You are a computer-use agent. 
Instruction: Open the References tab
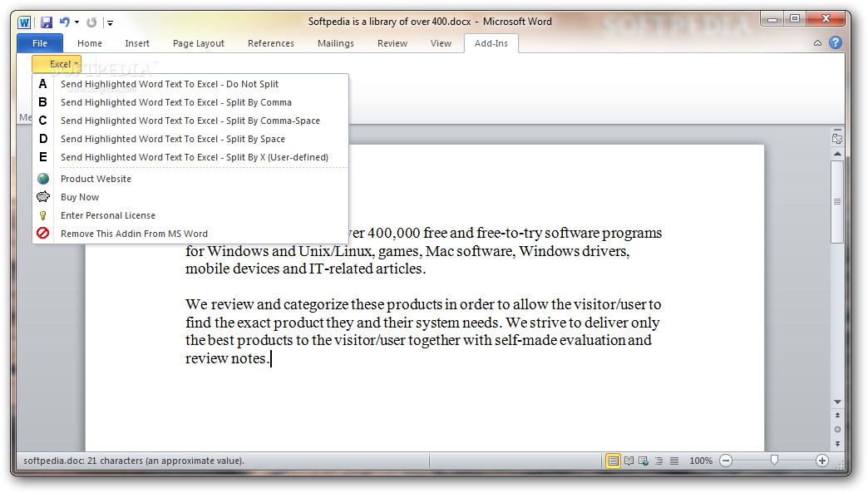271,43
